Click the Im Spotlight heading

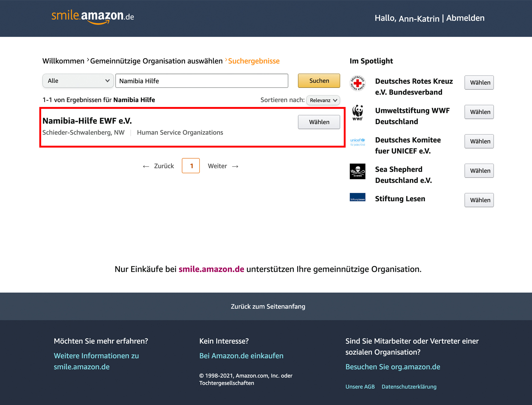371,61
